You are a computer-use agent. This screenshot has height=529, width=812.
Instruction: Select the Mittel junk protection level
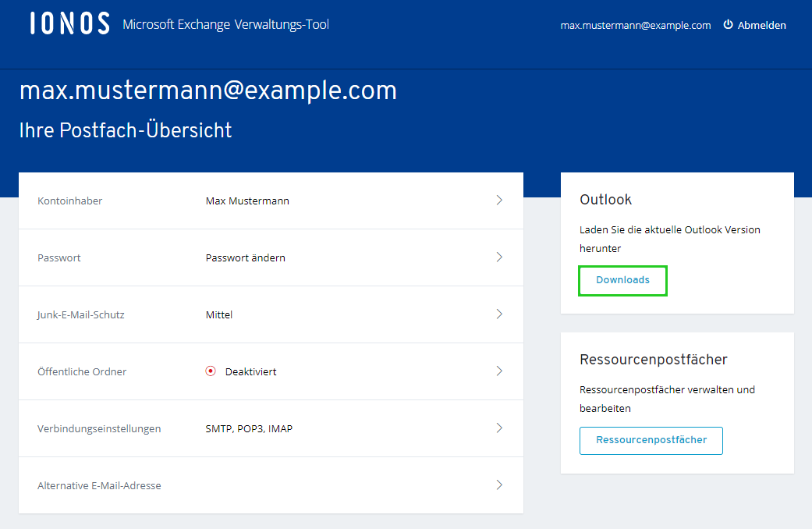click(218, 314)
